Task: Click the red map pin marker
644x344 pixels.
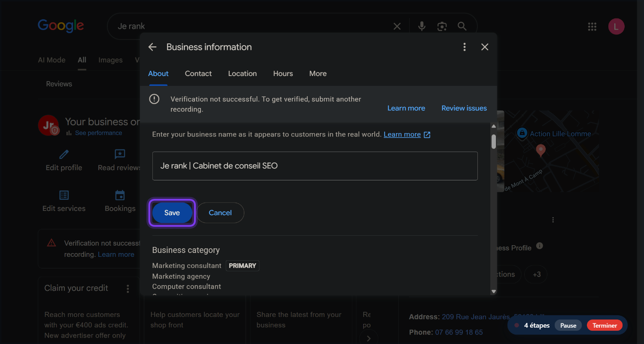Action: pos(541,150)
